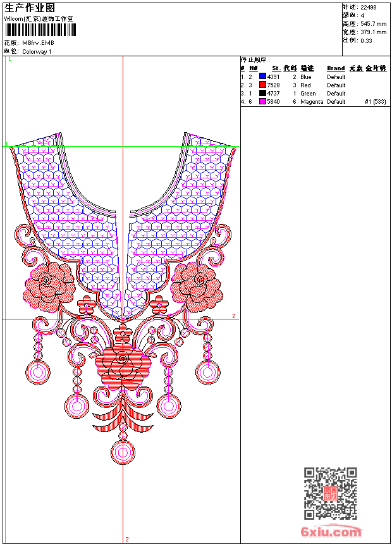The height and width of the screenshot is (544, 392).
Task: Select the Magenta row sequin value #1 (533)
Action: coord(376,101)
